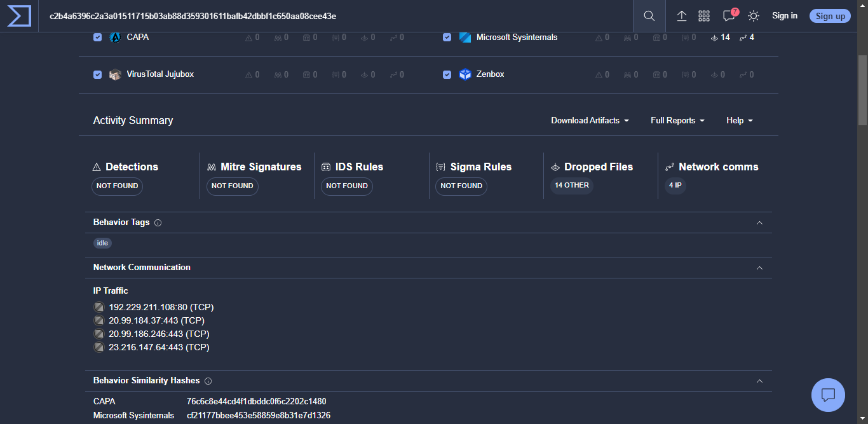This screenshot has width=868, height=424.
Task: Click the Sign up button
Action: pos(831,16)
